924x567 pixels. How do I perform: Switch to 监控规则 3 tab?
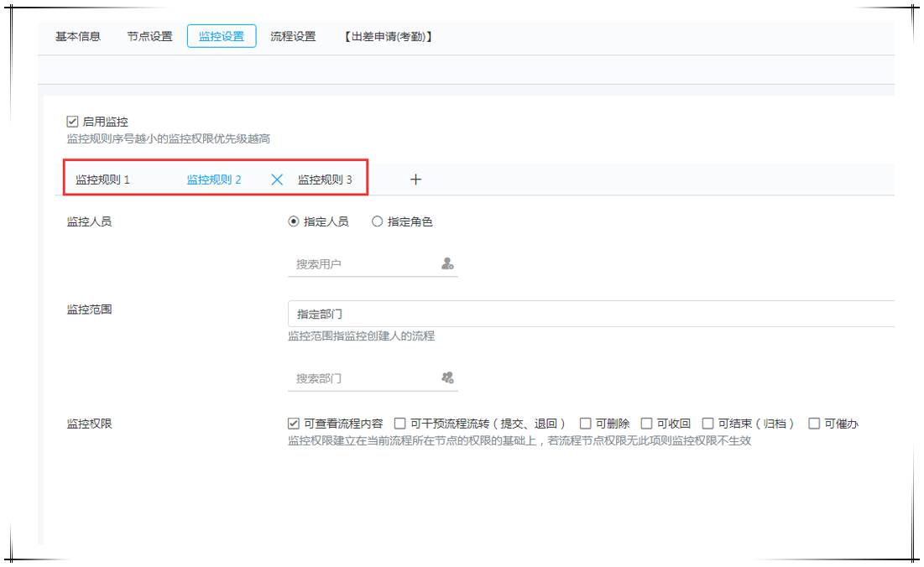point(325,179)
